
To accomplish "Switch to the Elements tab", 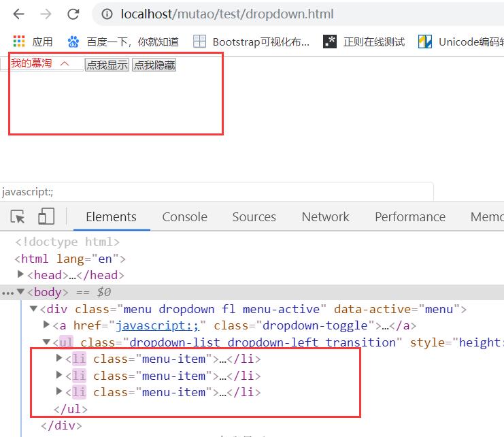I will click(112, 216).
